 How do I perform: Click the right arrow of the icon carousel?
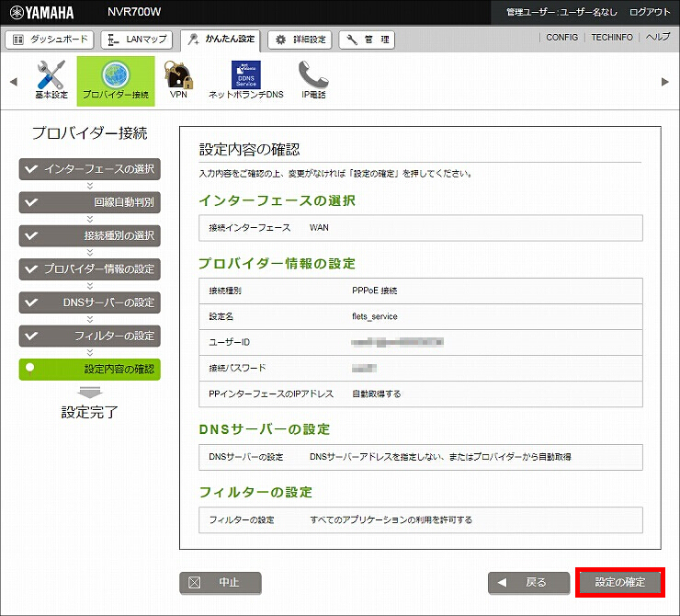click(664, 82)
